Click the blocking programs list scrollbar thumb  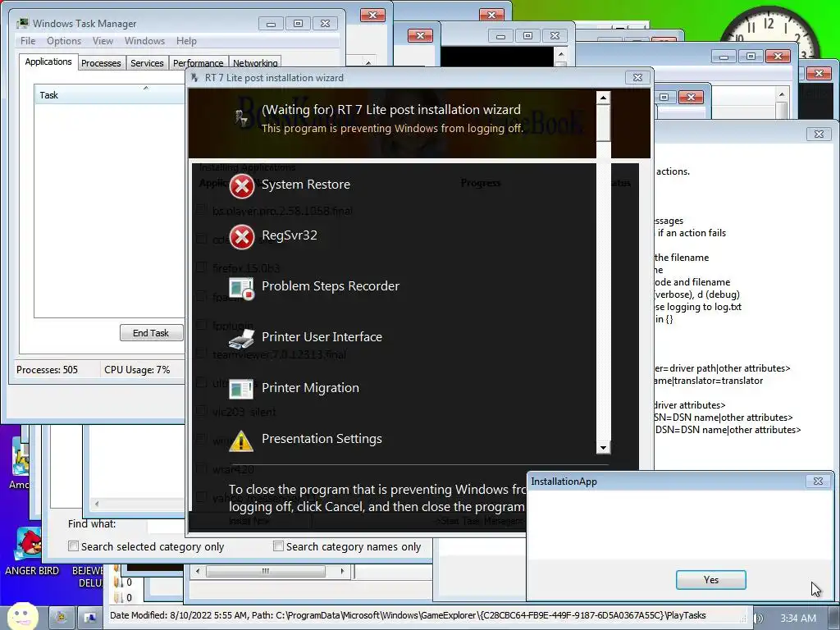tap(603, 123)
